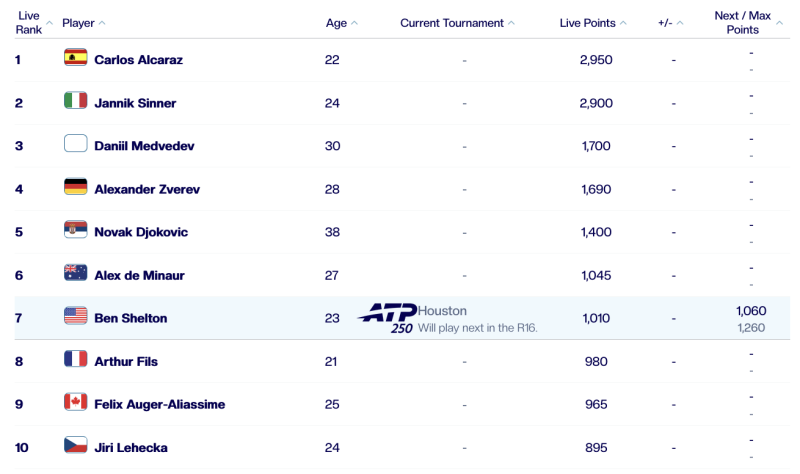The image size is (800, 474).
Task: Open Daniil Medvedev player profile link
Action: click(144, 146)
